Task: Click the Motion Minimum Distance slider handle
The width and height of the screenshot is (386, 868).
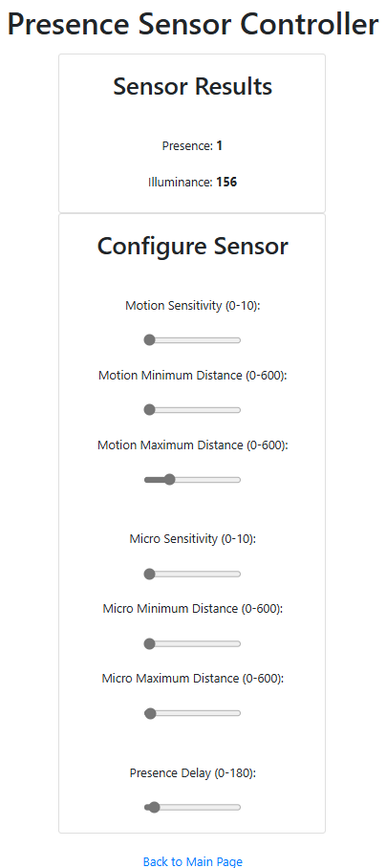Action: coord(149,410)
